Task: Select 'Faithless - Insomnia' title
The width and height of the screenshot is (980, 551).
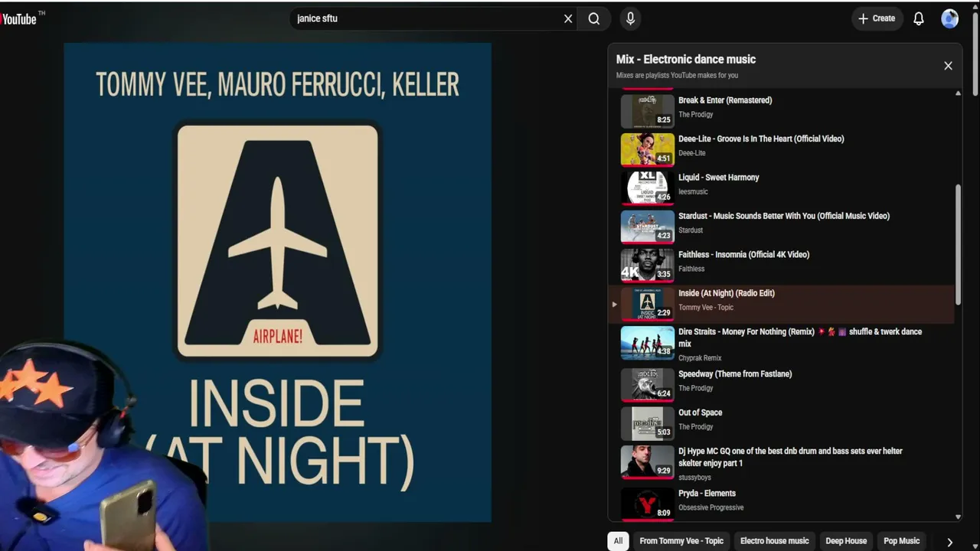Action: [x=743, y=255]
